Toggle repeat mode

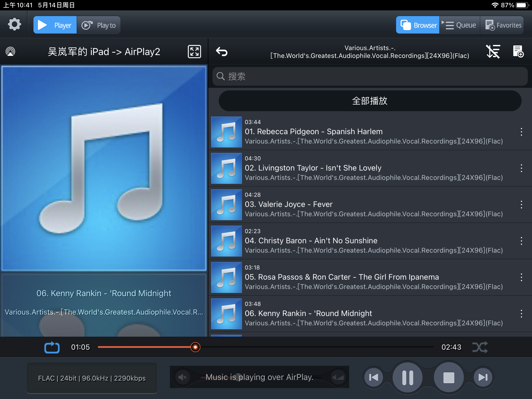[52, 347]
